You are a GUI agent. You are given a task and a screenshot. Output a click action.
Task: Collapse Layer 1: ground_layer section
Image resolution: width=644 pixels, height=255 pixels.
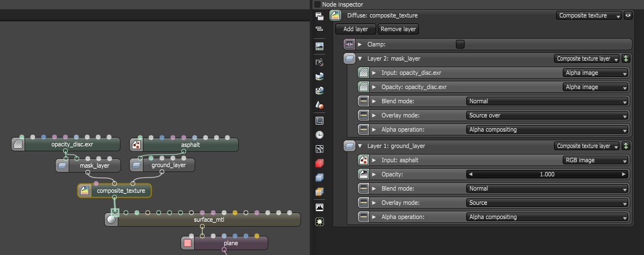point(360,146)
